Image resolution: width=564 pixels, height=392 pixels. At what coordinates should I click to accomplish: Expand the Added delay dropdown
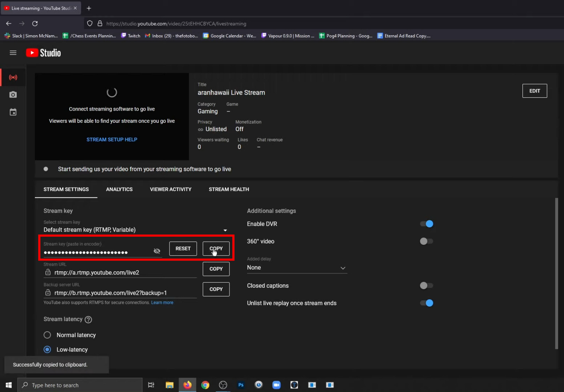343,268
